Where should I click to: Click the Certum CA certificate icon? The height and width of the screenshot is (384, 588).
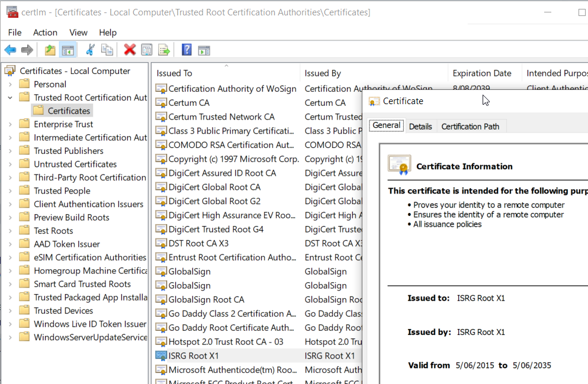tap(161, 103)
